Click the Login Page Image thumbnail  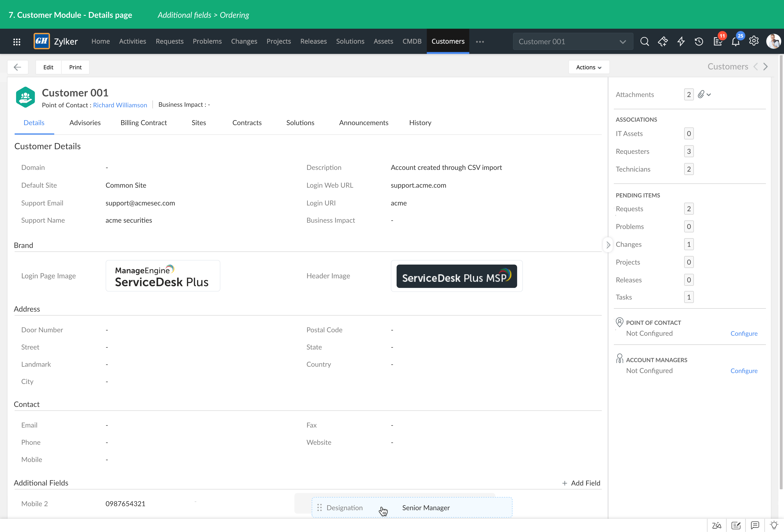163,276
